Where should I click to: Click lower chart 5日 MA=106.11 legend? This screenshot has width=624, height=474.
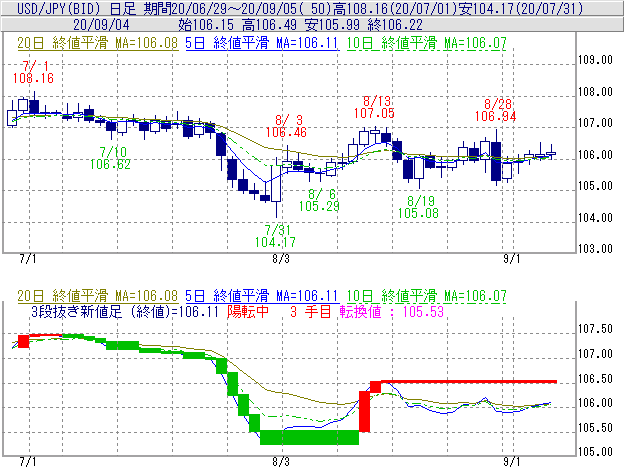tap(262, 296)
